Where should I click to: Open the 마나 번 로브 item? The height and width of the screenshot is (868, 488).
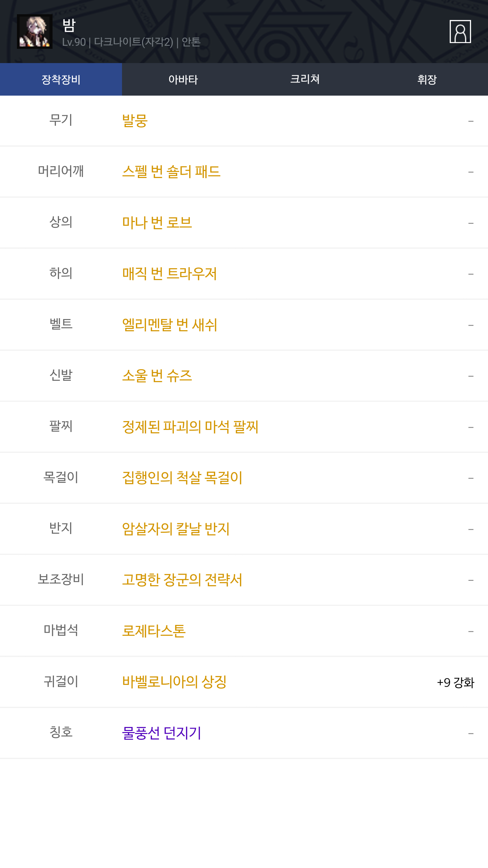point(157,223)
